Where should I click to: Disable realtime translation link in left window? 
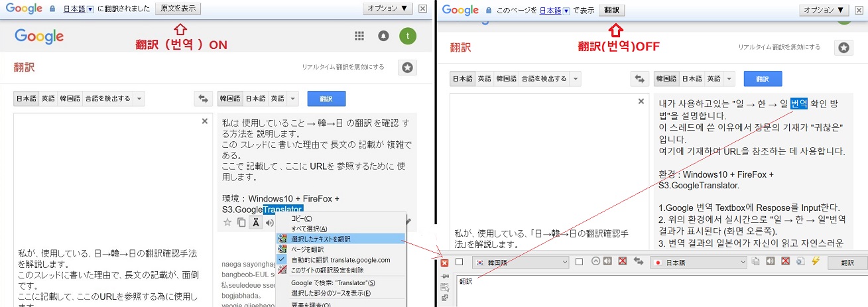point(343,67)
